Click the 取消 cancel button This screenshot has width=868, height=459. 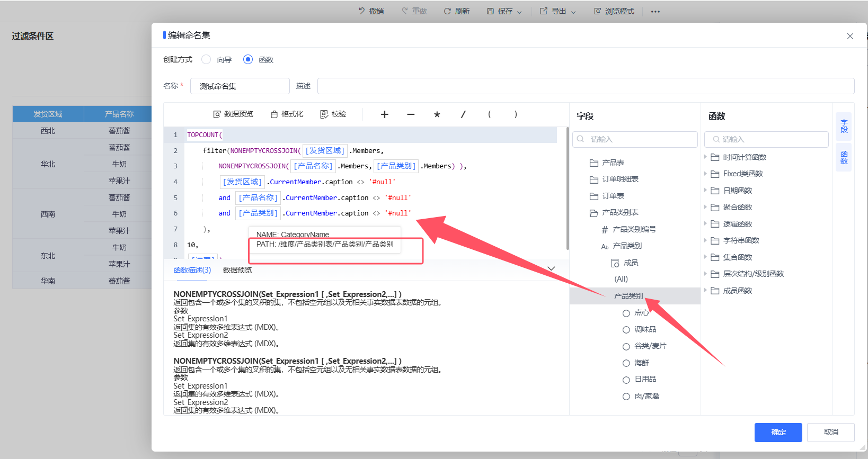click(x=830, y=433)
